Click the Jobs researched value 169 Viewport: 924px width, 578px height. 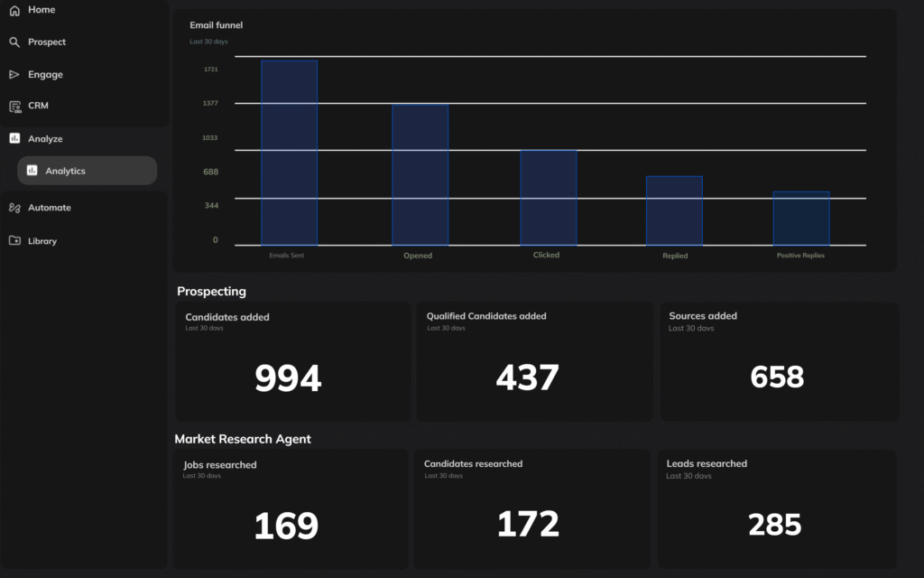pos(286,526)
